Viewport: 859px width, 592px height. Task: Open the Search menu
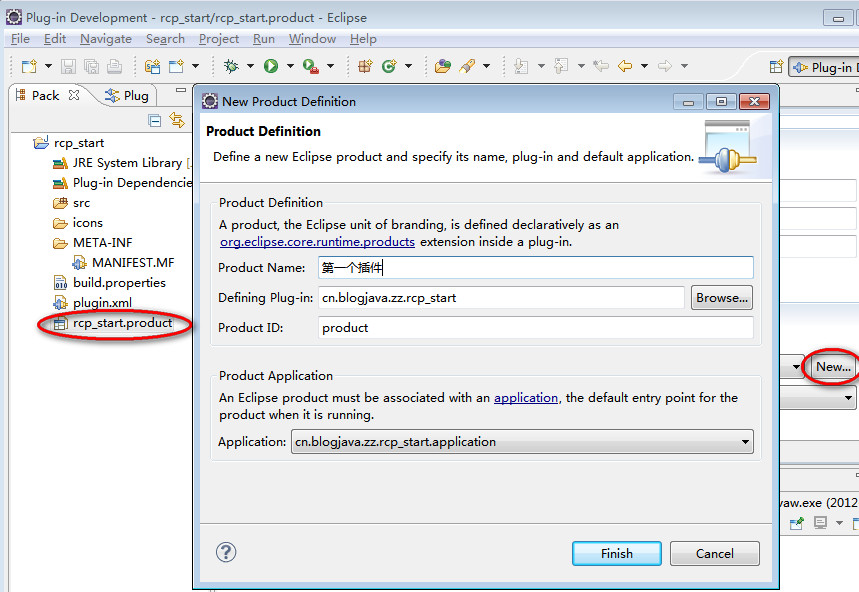click(165, 39)
